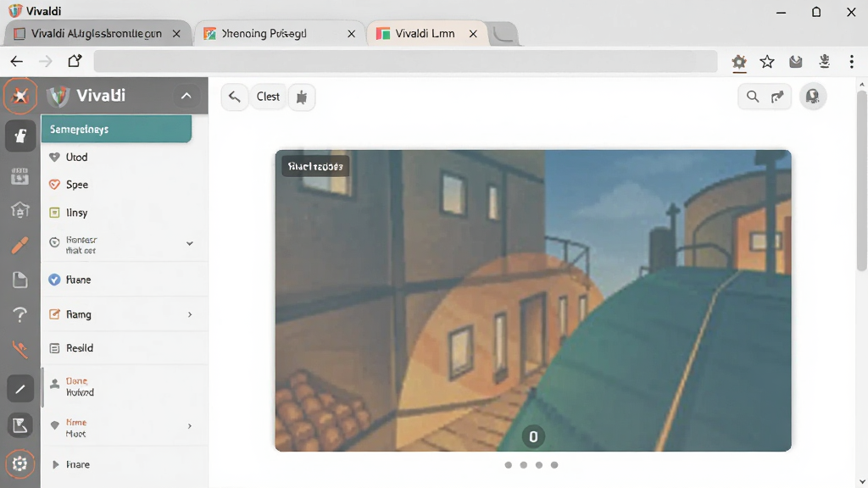This screenshot has width=868, height=488.
Task: Click the share page icon beside the address bar
Action: 75,61
